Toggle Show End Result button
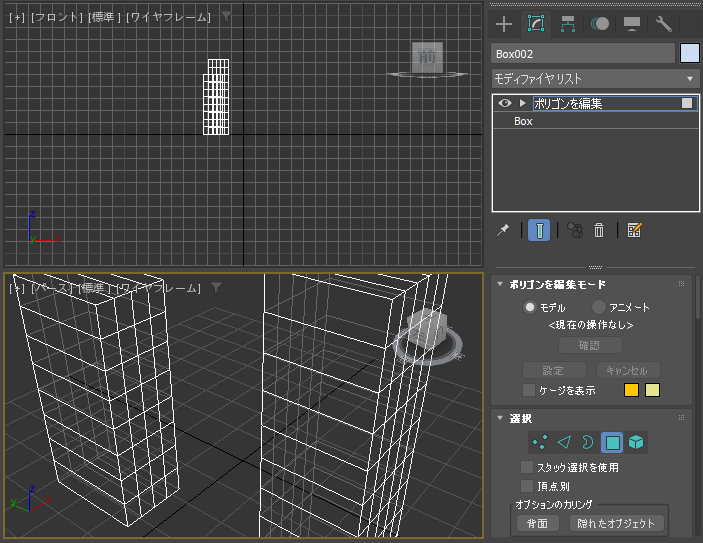The width and height of the screenshot is (703, 543). pos(539,230)
